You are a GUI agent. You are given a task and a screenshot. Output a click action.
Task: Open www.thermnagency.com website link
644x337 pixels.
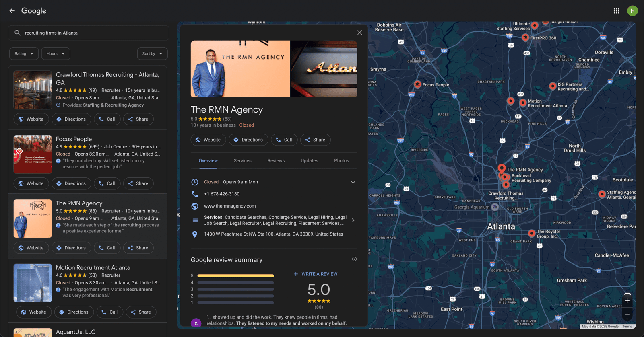(230, 206)
